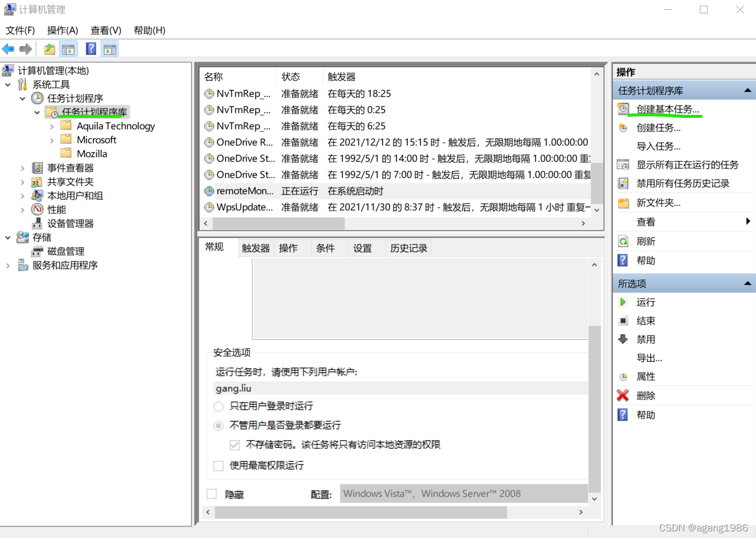Screen dimensions: 756x538
Task: Collapse the 任务计划程序库 tree node
Action: pyautogui.click(x=37, y=112)
